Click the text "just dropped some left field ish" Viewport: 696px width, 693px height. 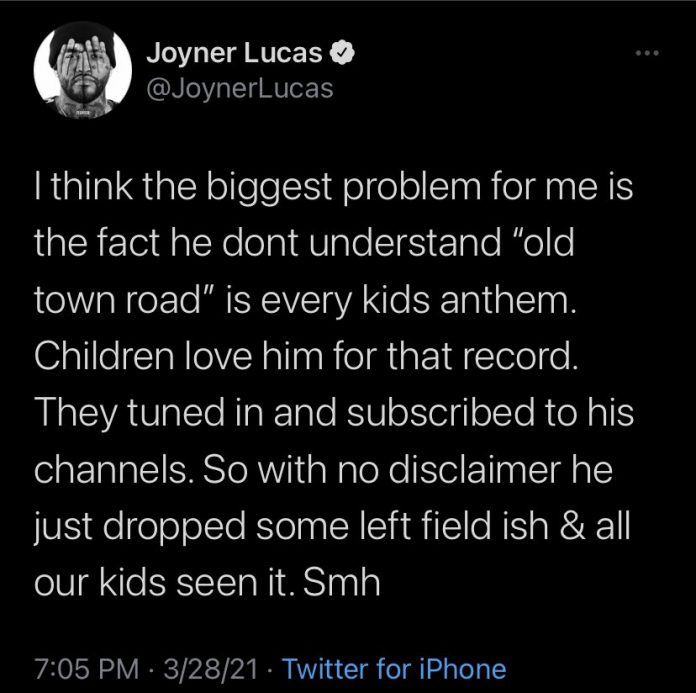[292, 525]
